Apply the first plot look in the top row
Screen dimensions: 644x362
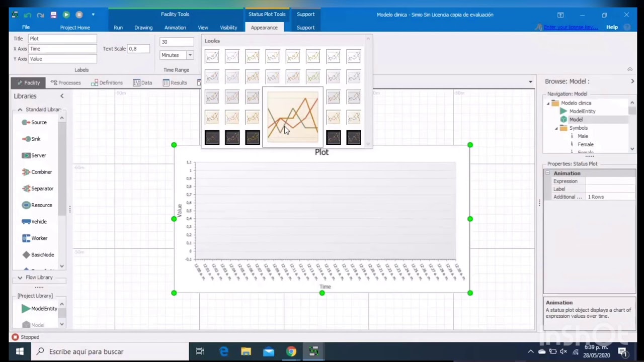(212, 57)
